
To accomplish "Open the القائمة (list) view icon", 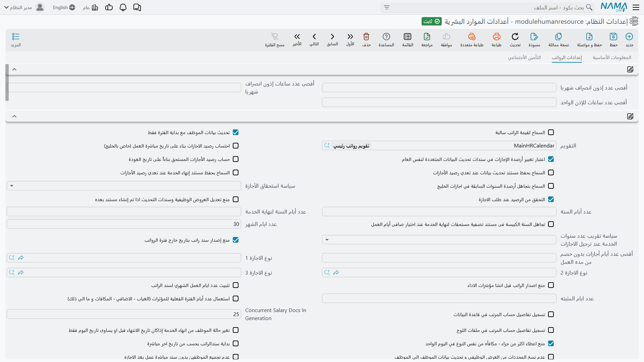I will point(408,37).
